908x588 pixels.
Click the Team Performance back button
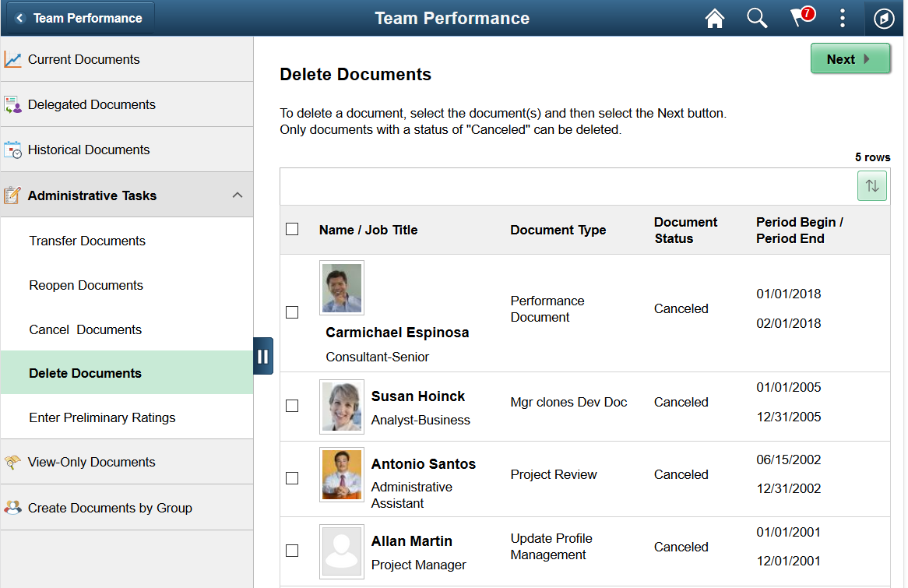(79, 18)
